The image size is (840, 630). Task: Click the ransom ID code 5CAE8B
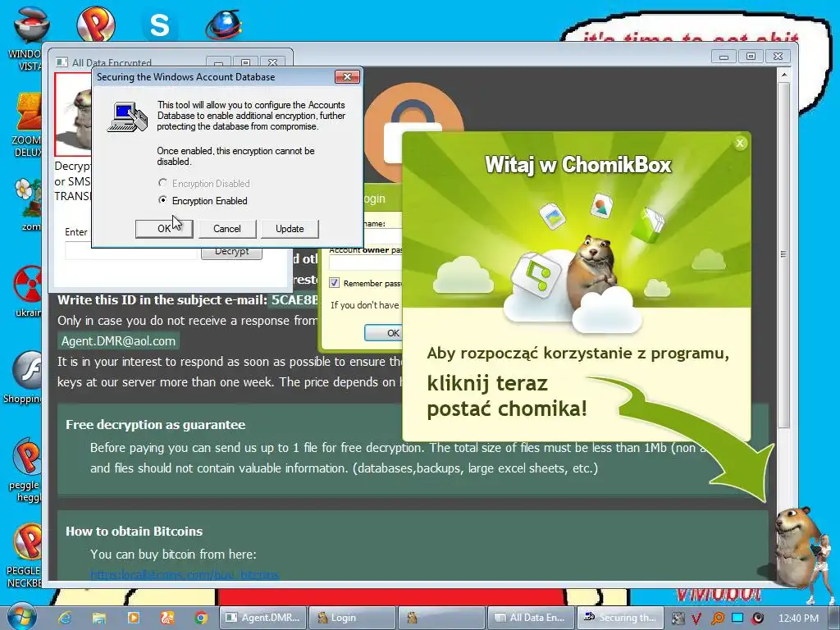294,299
